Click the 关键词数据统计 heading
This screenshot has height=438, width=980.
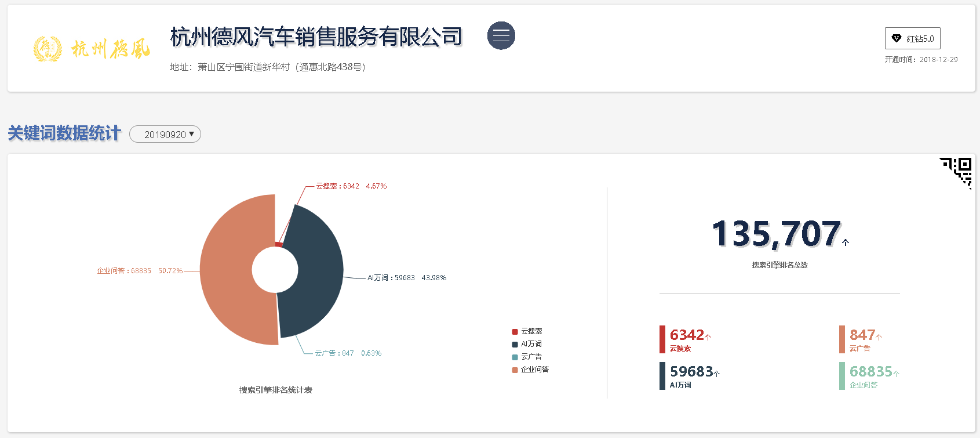click(x=64, y=133)
